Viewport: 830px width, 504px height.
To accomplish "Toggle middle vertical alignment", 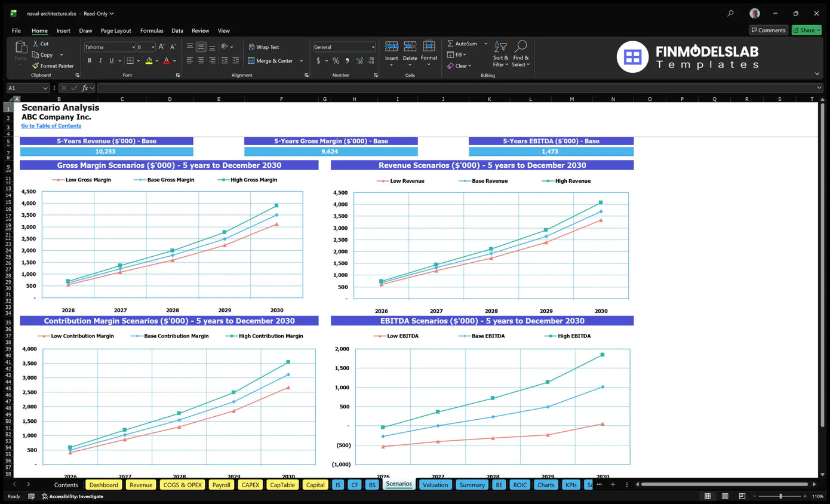I will [201, 47].
